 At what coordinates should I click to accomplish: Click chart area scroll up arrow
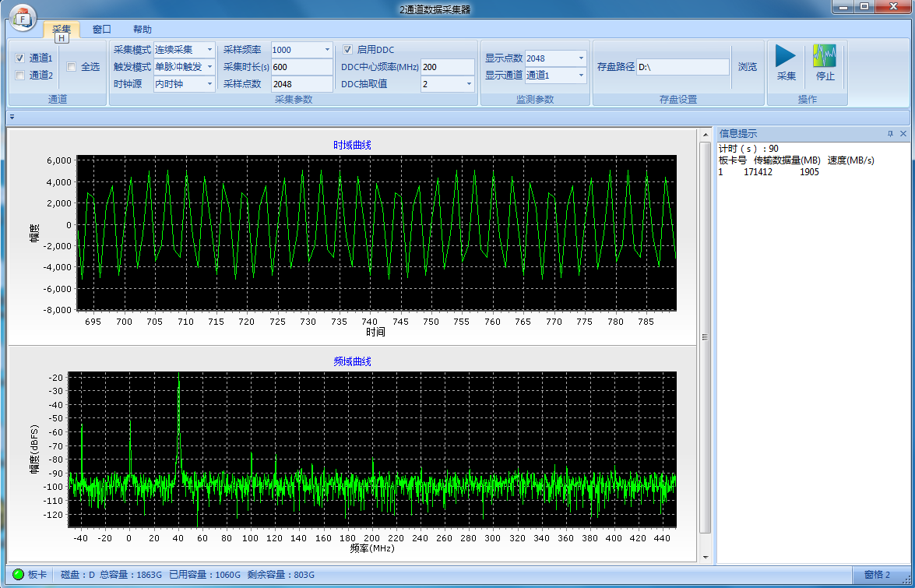[706, 136]
